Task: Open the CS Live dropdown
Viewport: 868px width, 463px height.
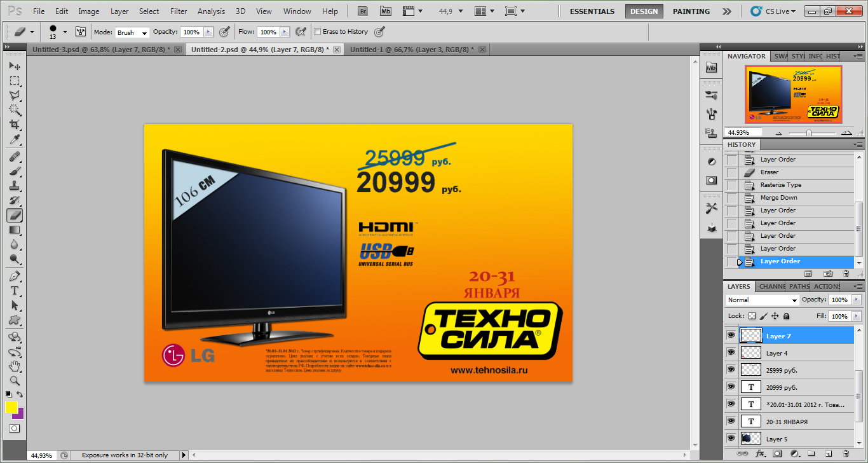Action: pyautogui.click(x=773, y=11)
